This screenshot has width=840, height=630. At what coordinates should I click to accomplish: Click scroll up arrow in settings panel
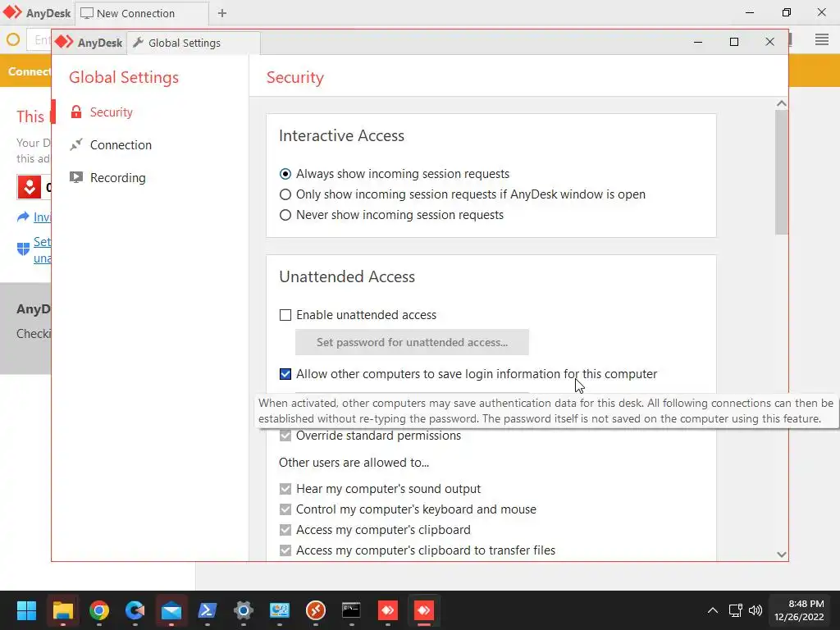tap(782, 103)
